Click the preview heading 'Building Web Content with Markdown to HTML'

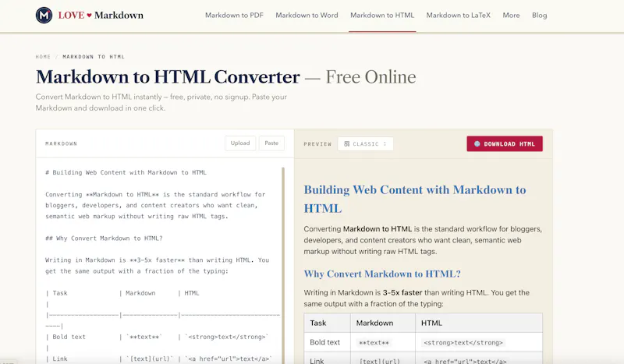point(415,199)
